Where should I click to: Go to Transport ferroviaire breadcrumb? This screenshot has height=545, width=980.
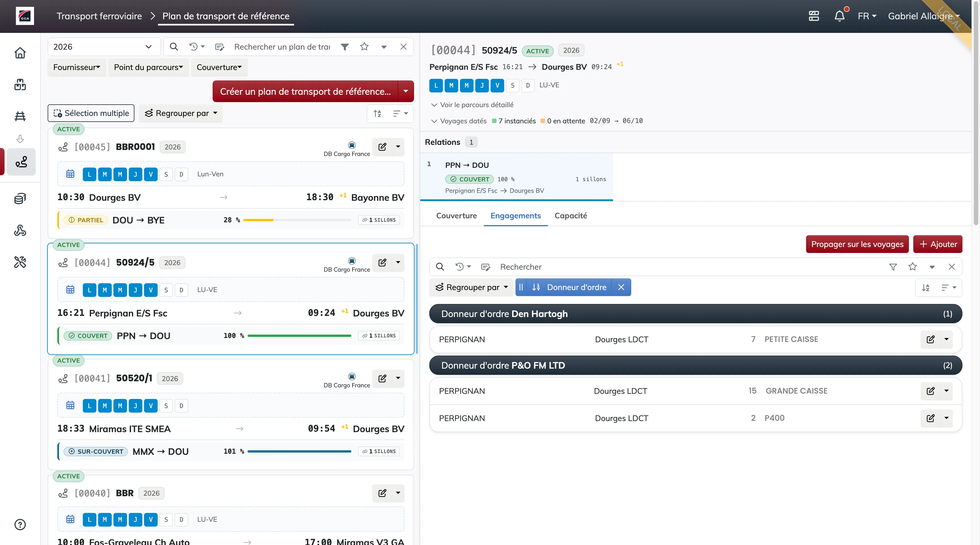click(99, 16)
